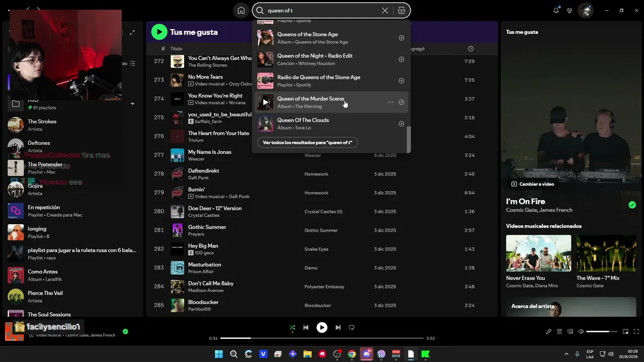Clear the search text with the X
This screenshot has height=362, width=644.
[x=385, y=11]
